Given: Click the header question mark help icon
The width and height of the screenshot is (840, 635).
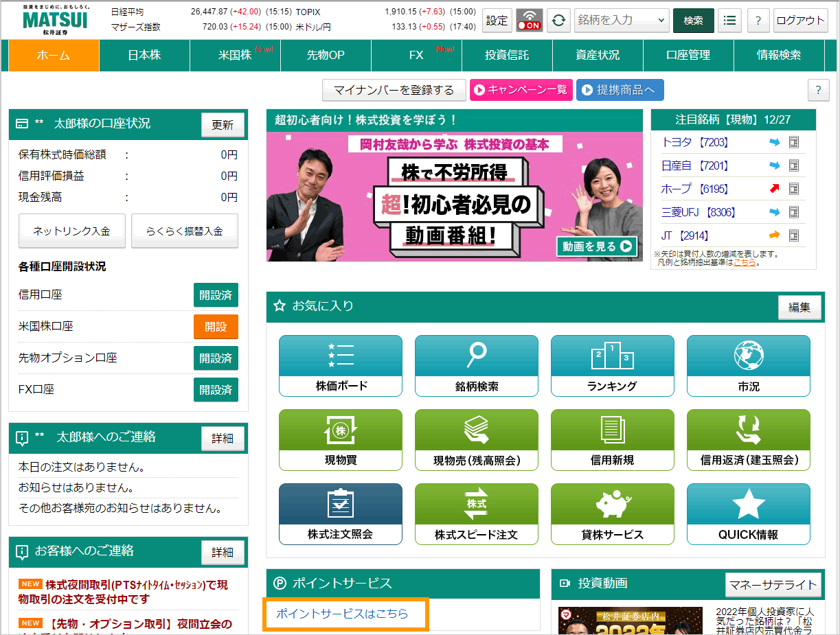Looking at the screenshot, I should pyautogui.click(x=758, y=21).
